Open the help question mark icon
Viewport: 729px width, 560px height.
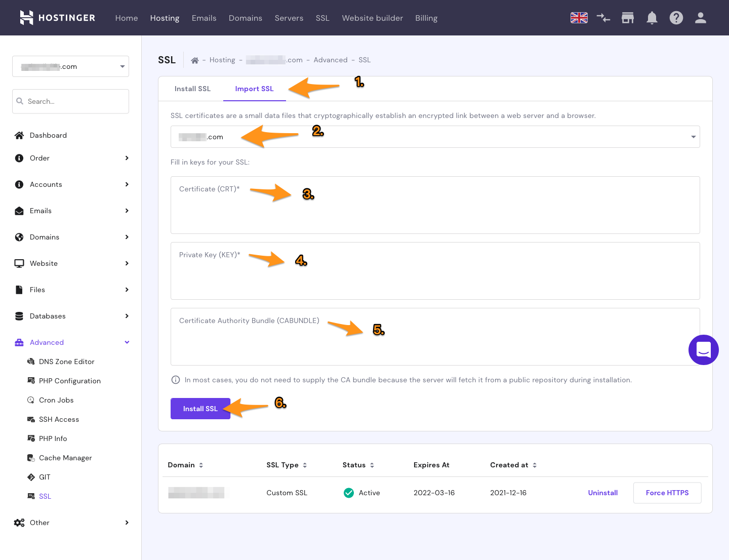(676, 18)
